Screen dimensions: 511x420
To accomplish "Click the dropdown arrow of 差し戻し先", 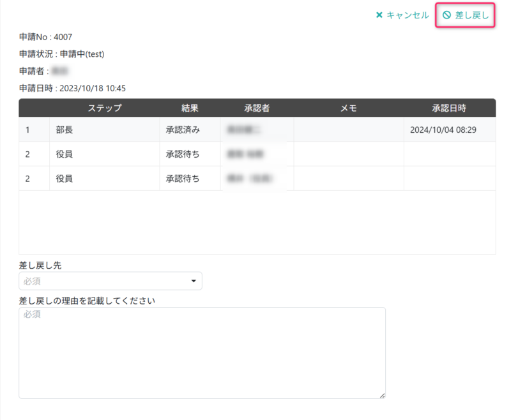I will click(x=194, y=281).
